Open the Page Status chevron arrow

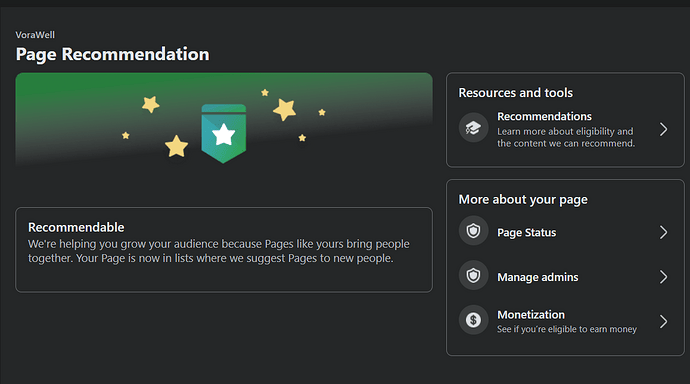[x=663, y=232]
